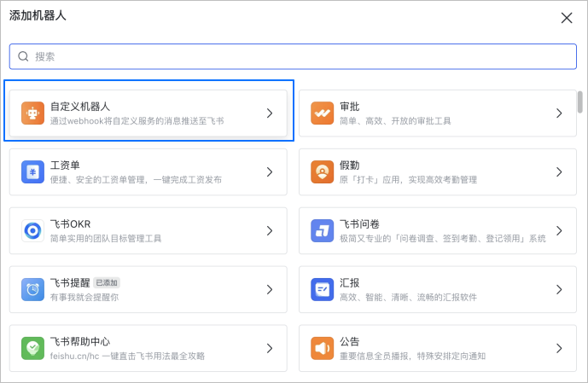Click the robot list vertical scrollbar
Image resolution: width=588 pixels, height=383 pixels.
pyautogui.click(x=580, y=102)
